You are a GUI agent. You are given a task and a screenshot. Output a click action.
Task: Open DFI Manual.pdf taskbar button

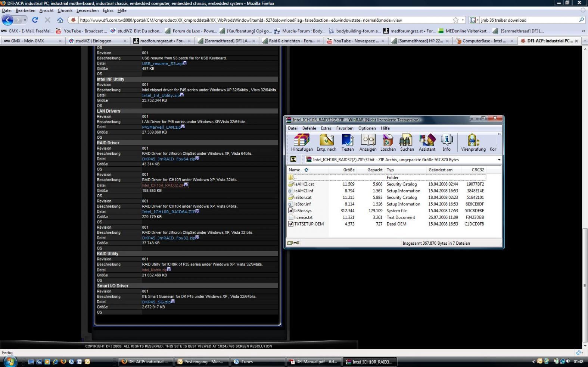[314, 361]
